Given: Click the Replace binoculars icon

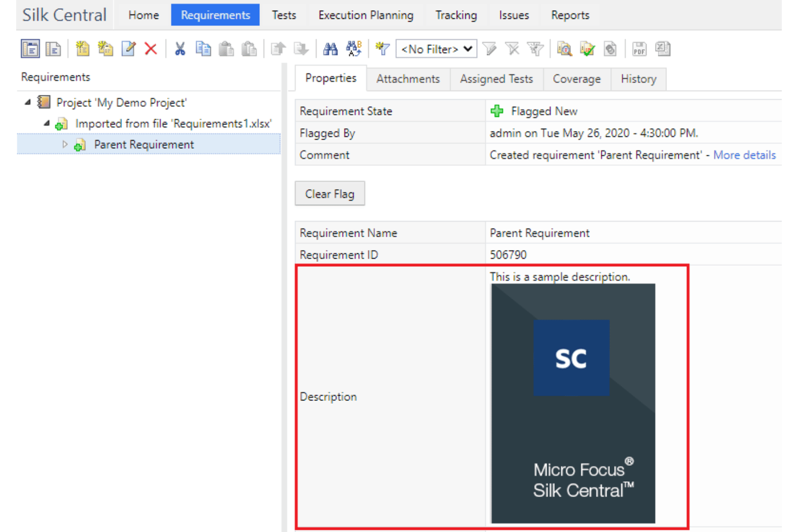Looking at the screenshot, I should point(354,49).
